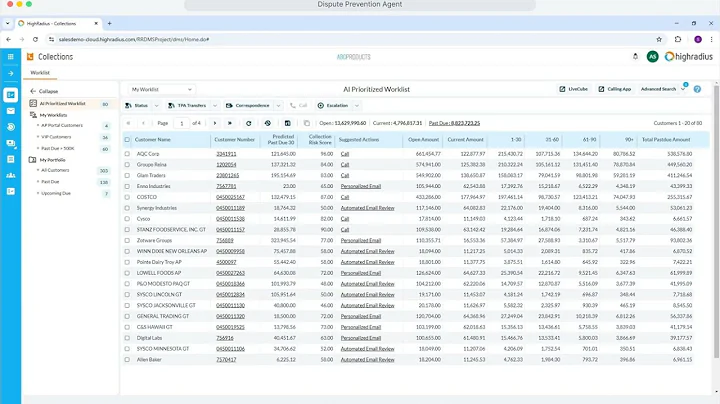Click the save grid layout icon
The width and height of the screenshot is (720, 404).
pyautogui.click(x=287, y=123)
